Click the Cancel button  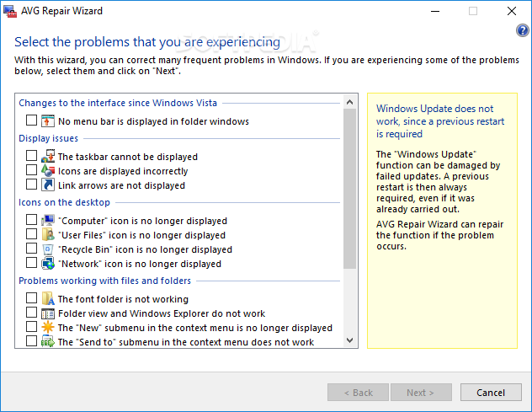[491, 393]
